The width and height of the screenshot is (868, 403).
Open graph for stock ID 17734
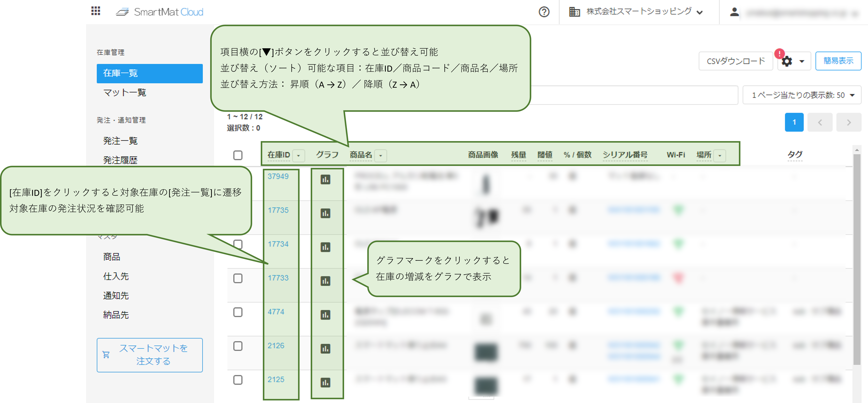[x=325, y=247]
